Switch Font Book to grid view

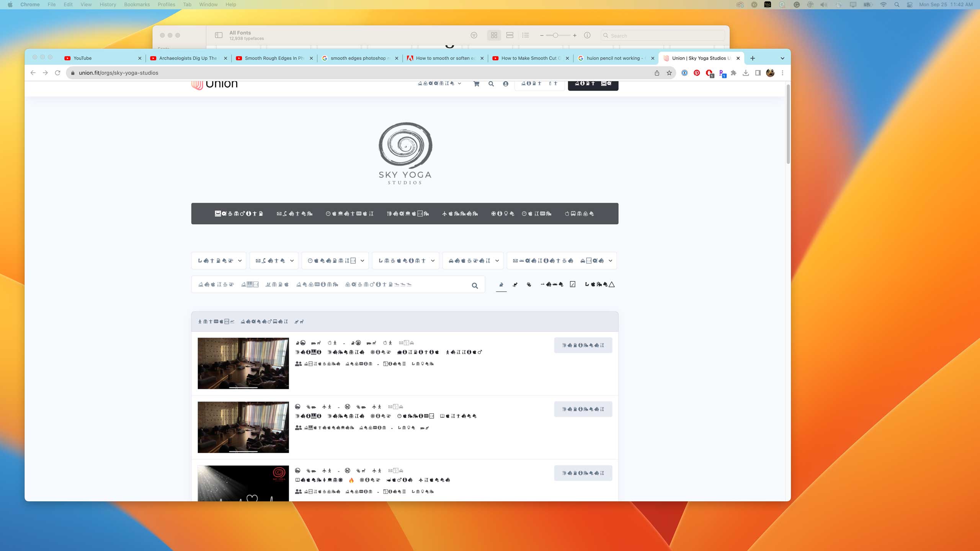click(494, 35)
